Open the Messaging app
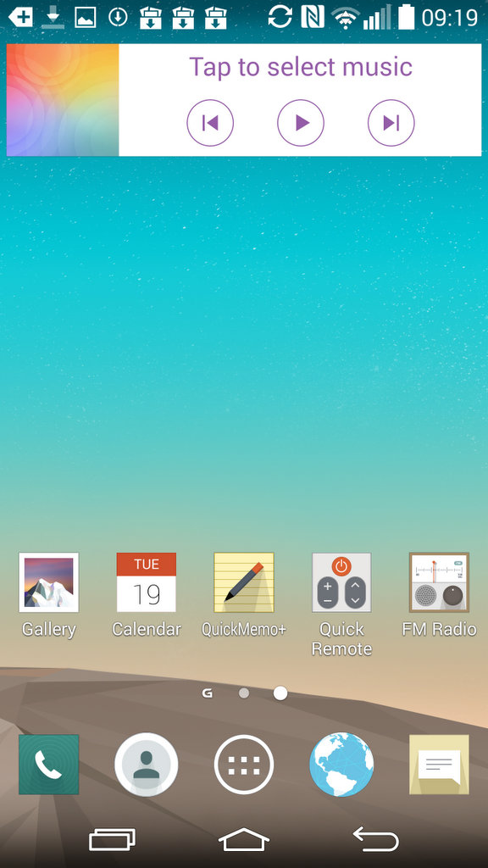488x868 pixels. [x=439, y=765]
